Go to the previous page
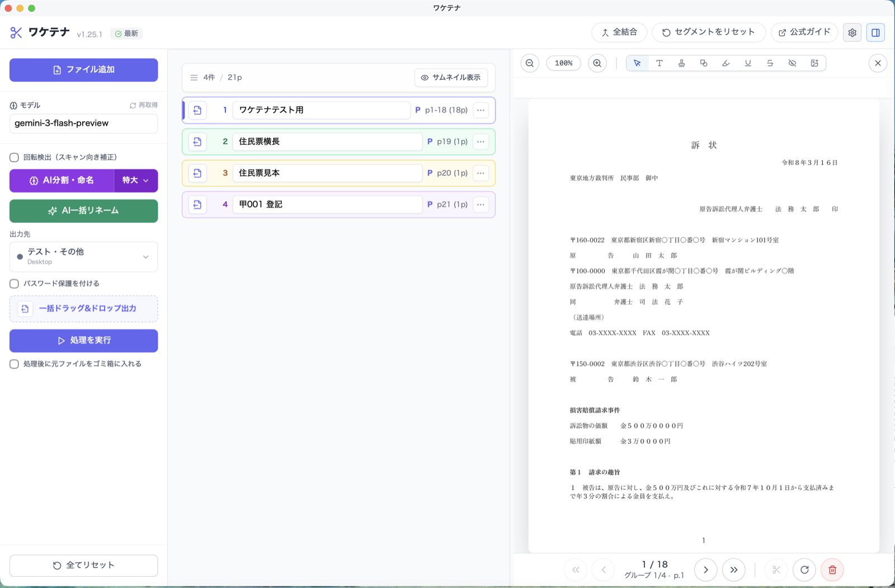895x588 pixels. coord(604,570)
